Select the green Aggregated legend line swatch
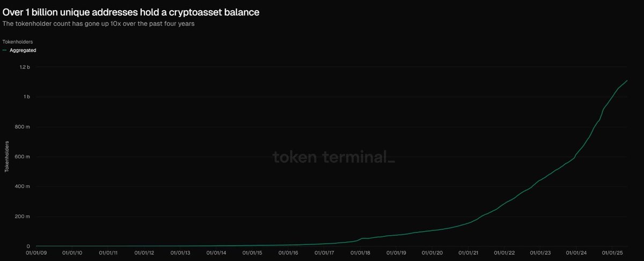 [4, 50]
